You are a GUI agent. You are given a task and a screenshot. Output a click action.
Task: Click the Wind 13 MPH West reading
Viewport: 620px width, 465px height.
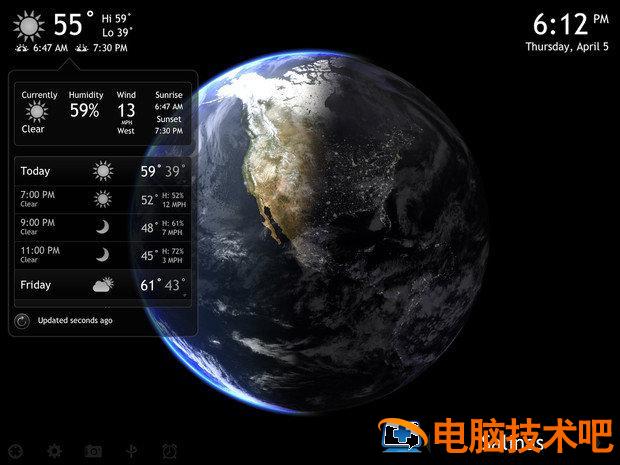(x=126, y=110)
